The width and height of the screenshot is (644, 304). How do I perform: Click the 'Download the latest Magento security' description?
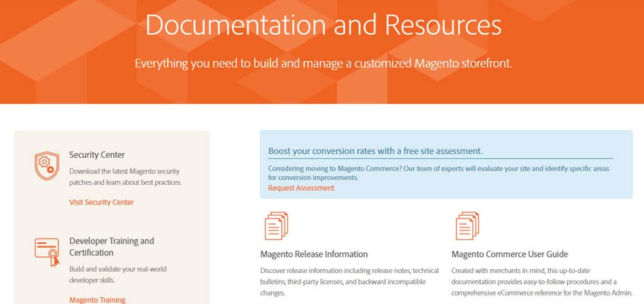[x=126, y=176]
